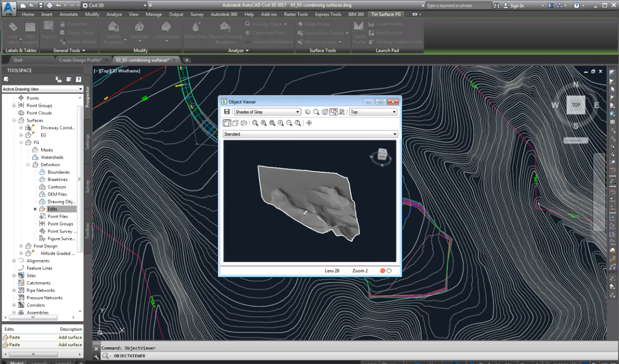
Task: Click Volumes Dashboard in Analyze panel
Action: click(268, 42)
